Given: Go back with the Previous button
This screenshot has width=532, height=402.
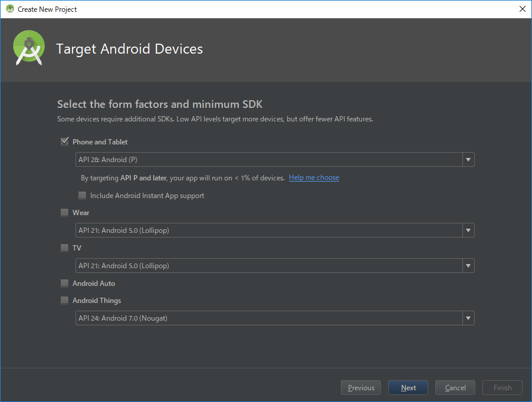Looking at the screenshot, I should pyautogui.click(x=361, y=387).
